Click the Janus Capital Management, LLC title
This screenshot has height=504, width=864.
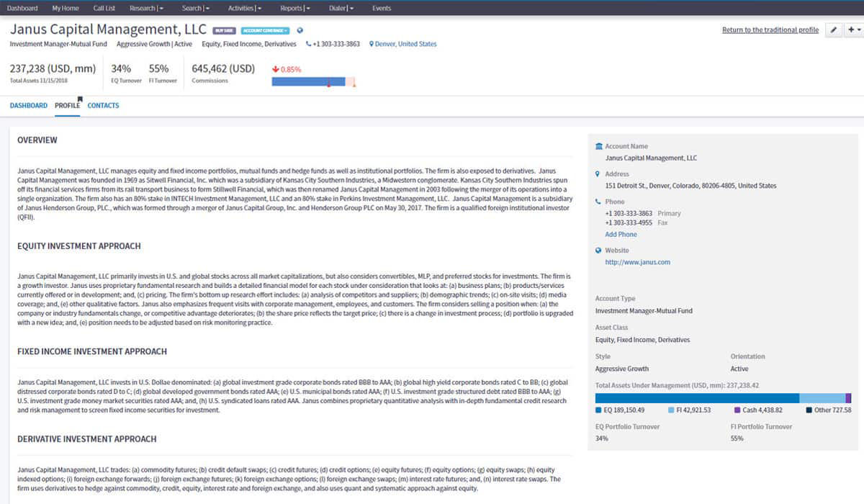coord(108,30)
